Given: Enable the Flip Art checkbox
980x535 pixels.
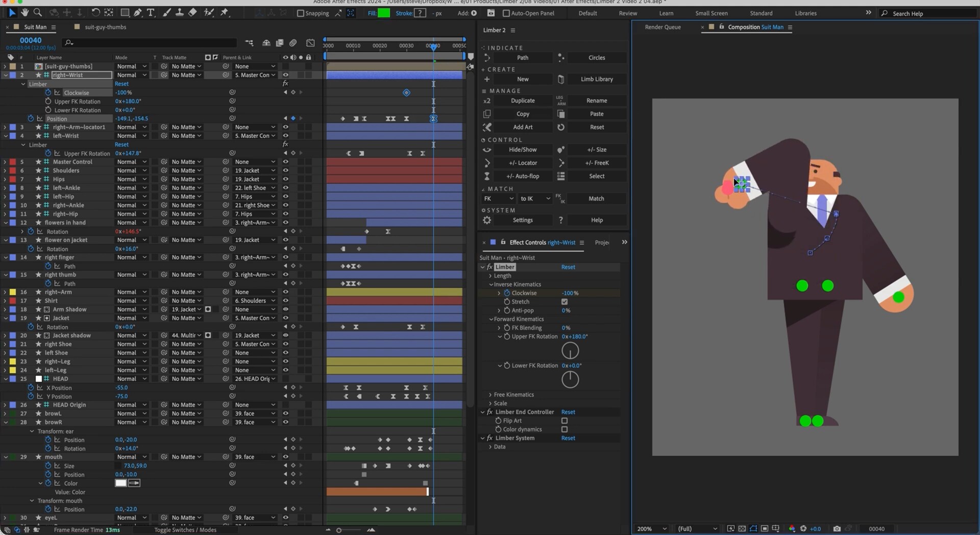Looking at the screenshot, I should 565,421.
